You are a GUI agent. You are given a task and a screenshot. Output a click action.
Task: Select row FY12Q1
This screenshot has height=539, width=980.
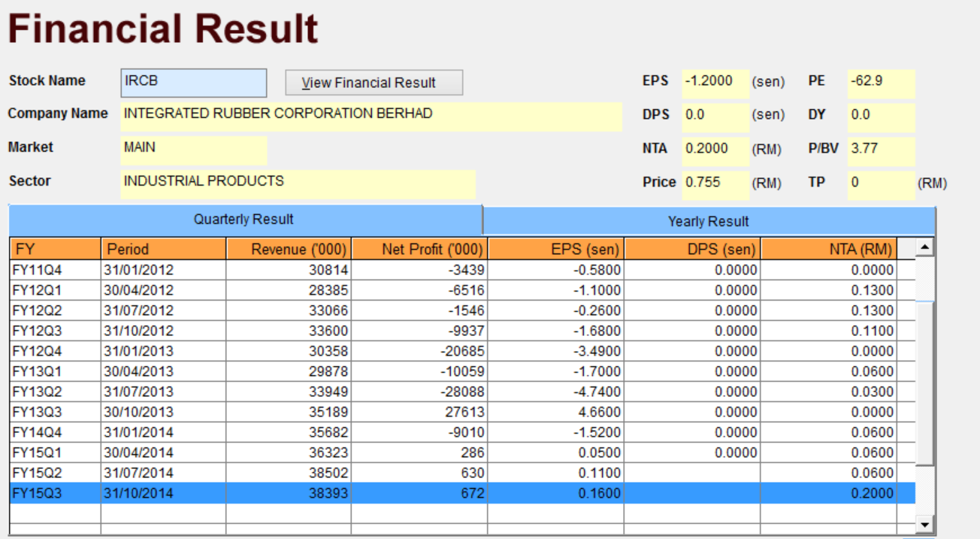click(462, 290)
